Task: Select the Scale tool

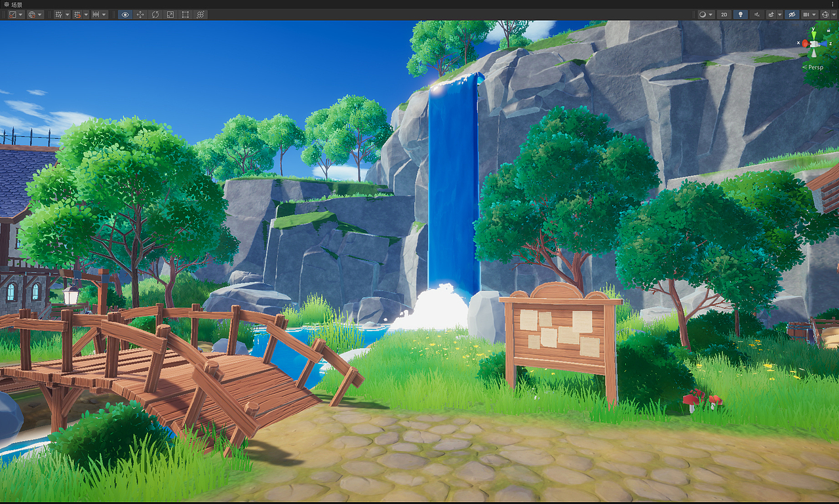Action: [x=170, y=14]
